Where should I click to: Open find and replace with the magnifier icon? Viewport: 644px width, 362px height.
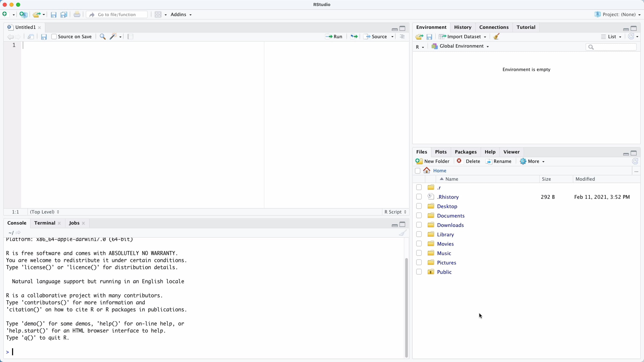[x=103, y=36]
